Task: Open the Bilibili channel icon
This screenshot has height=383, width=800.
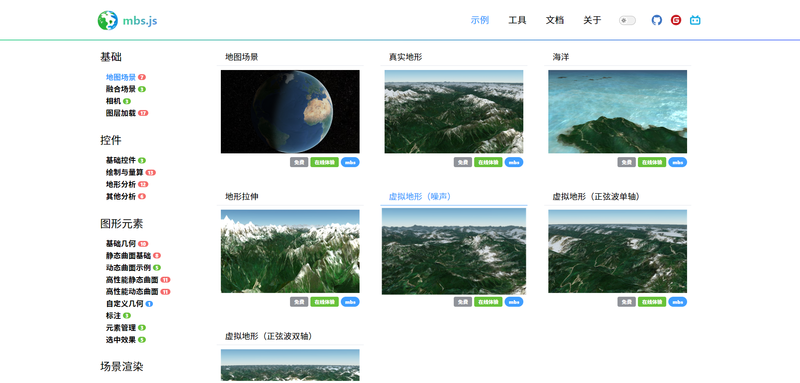Action: 695,20
